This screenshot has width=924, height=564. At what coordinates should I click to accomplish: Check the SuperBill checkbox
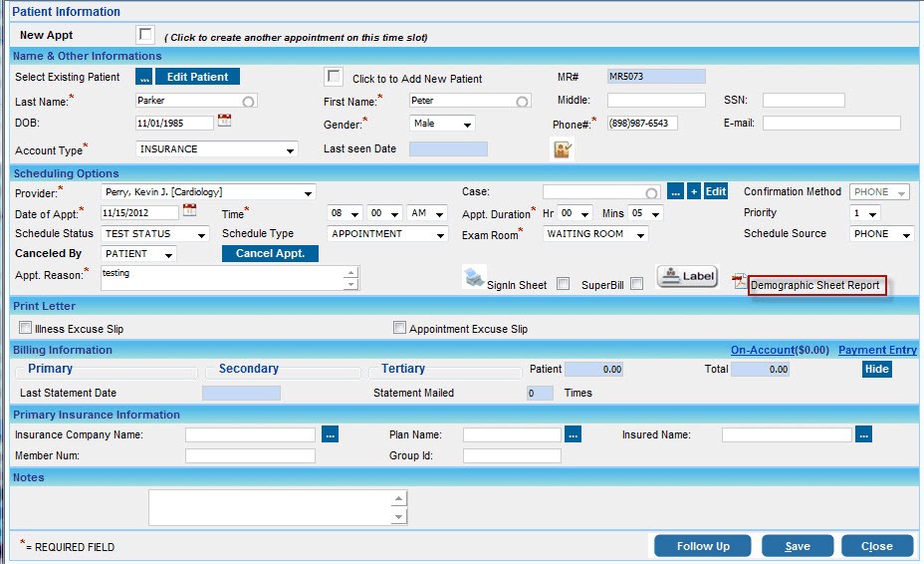pos(637,284)
